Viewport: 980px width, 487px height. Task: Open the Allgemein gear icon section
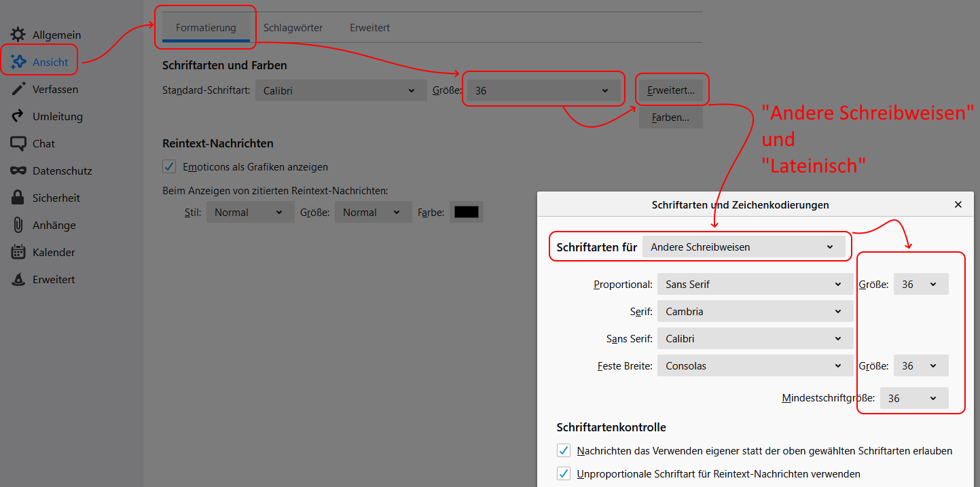tap(18, 35)
